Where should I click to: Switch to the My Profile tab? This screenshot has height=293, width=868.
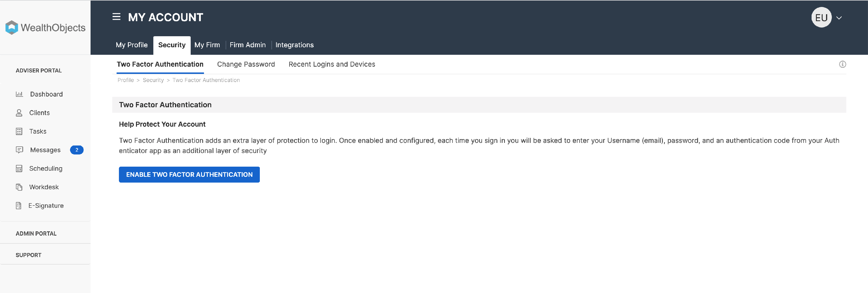(x=132, y=45)
